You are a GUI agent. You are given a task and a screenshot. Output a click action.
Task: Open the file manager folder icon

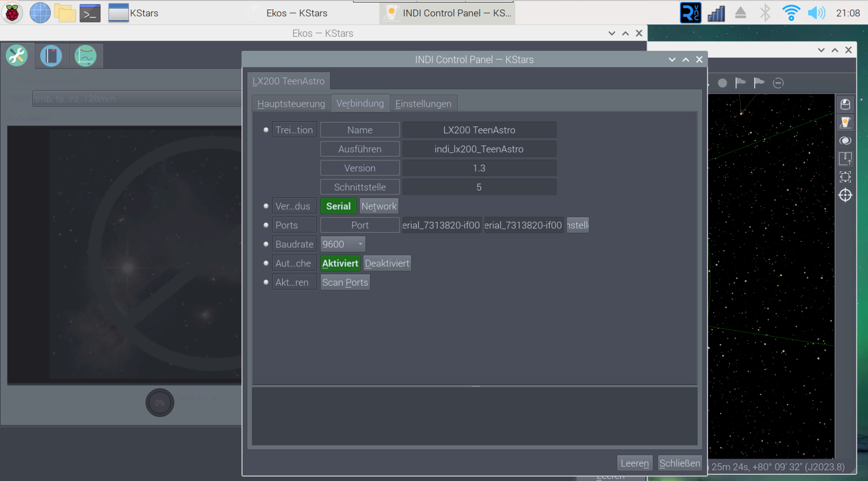pyautogui.click(x=65, y=13)
